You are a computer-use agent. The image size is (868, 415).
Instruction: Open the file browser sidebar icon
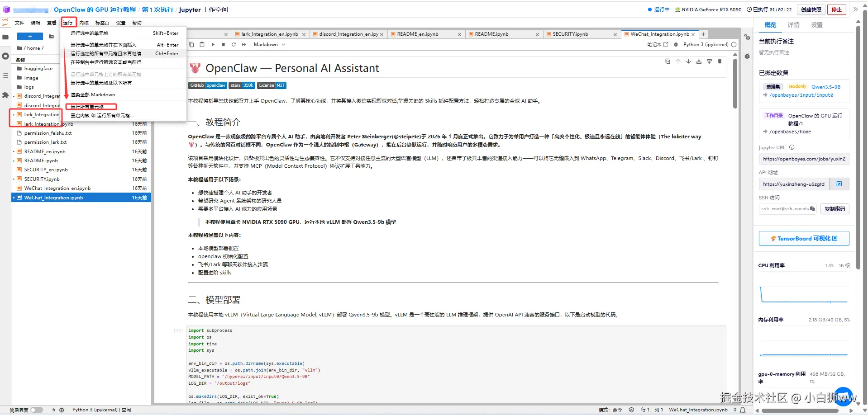(5, 37)
